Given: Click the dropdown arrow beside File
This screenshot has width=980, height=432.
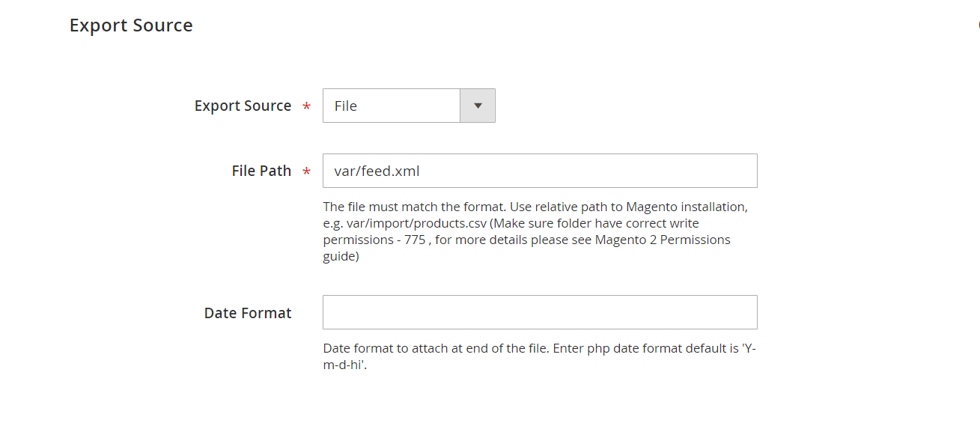Looking at the screenshot, I should [x=478, y=106].
